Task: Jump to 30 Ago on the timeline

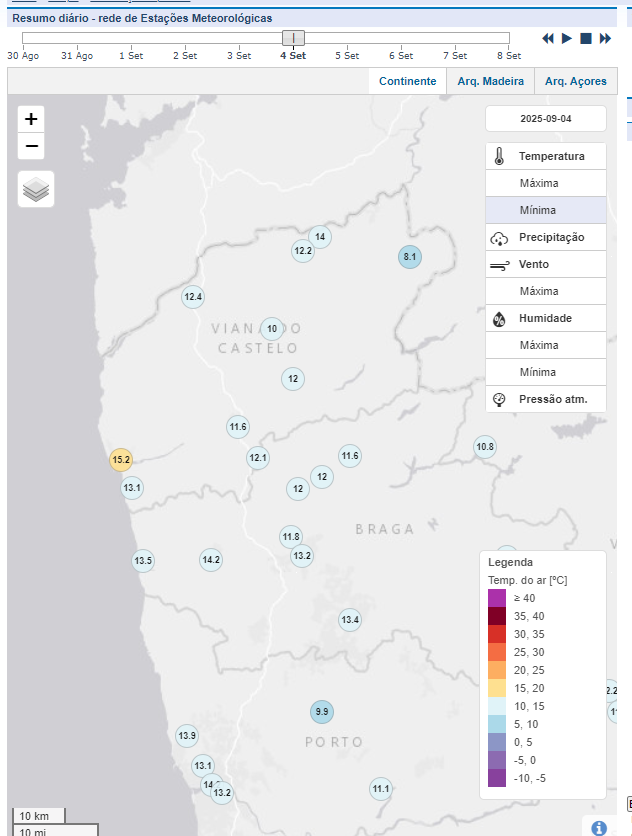Action: pos(23,55)
